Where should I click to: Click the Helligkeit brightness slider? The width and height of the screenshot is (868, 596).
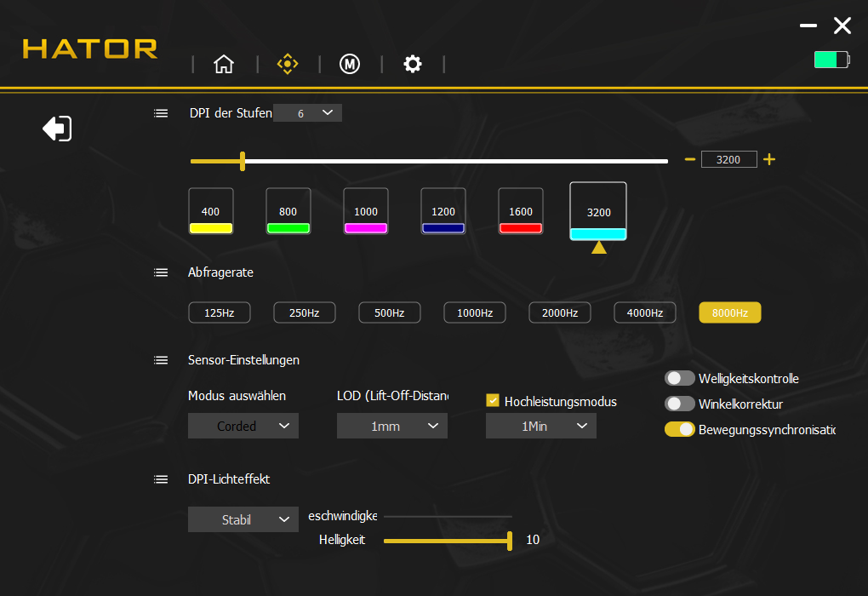447,540
